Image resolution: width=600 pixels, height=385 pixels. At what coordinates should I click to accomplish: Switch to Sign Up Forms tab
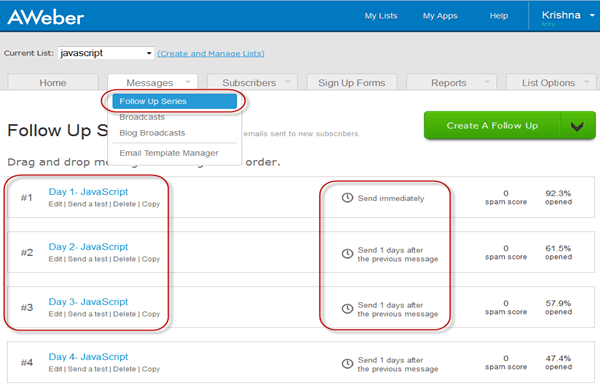point(352,83)
